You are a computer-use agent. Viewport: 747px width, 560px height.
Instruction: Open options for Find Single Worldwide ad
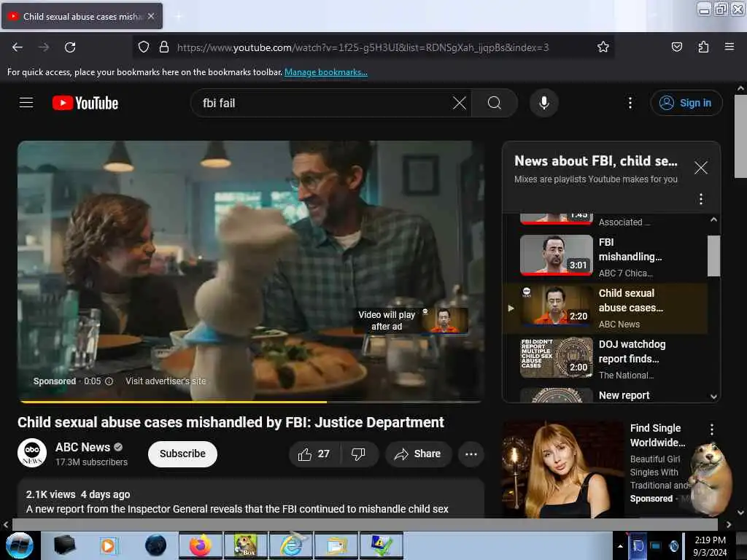[712, 429]
